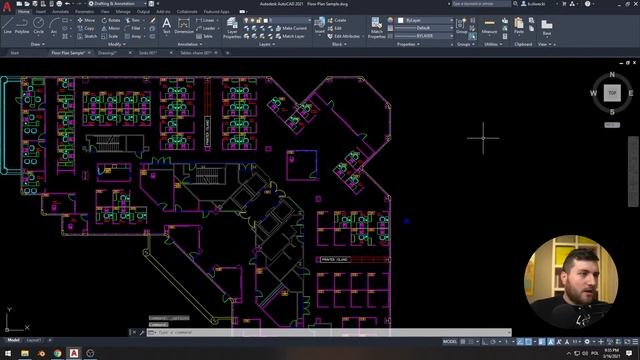
Task: Use the Stretch command
Action: (87, 36)
